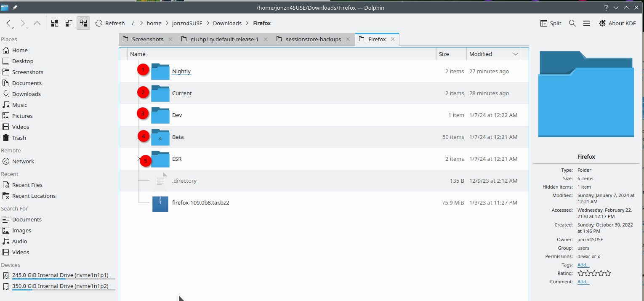This screenshot has width=644, height=301.
Task: Sort by the Name column header
Action: (x=282, y=54)
